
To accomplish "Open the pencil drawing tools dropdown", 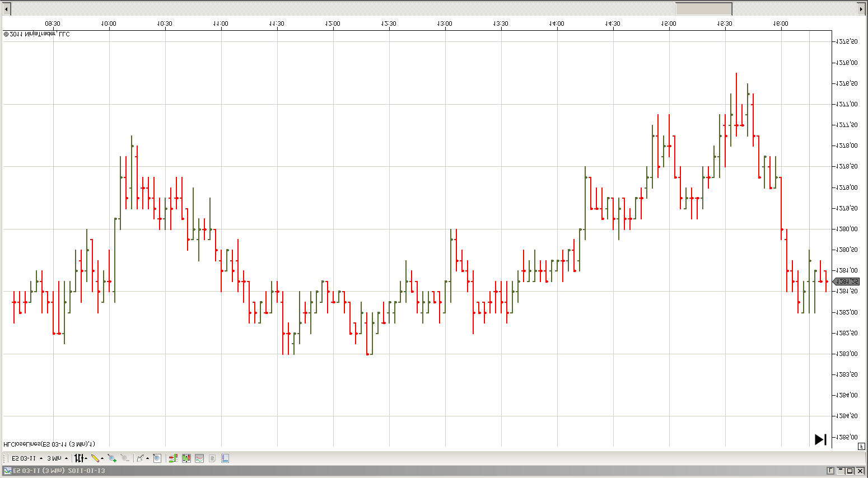I will pos(97,458).
